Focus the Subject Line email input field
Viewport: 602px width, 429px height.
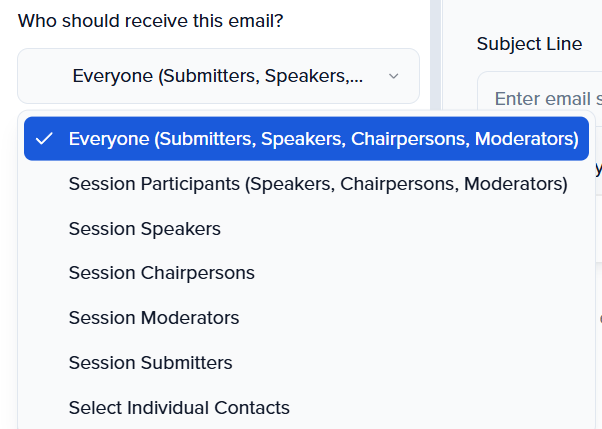coord(545,99)
